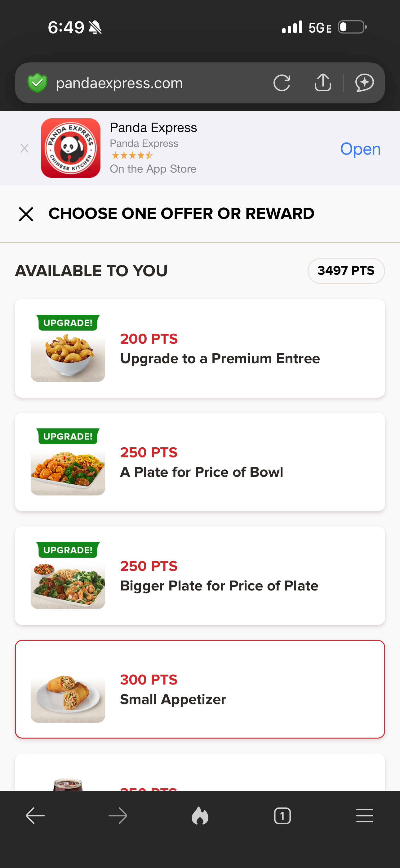Tap the Panda Express app logo thumbnail
The image size is (400, 868).
click(x=71, y=148)
